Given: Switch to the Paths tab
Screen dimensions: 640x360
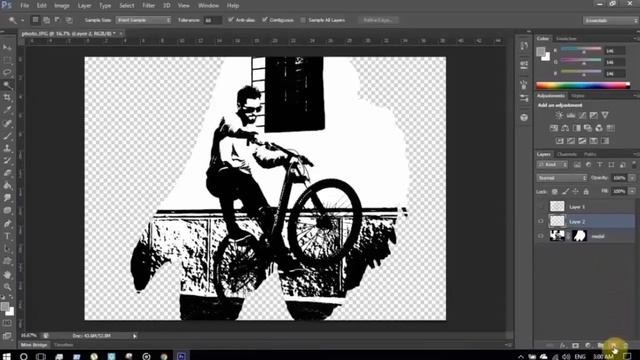Looking at the screenshot, I should point(590,154).
